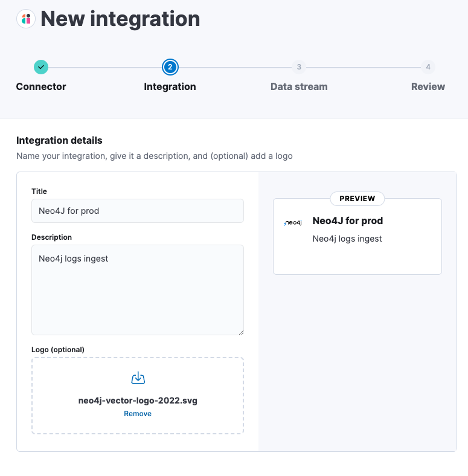Screen dimensions: 468x476
Task: Click inside the Description text area
Action: pyautogui.click(x=138, y=290)
